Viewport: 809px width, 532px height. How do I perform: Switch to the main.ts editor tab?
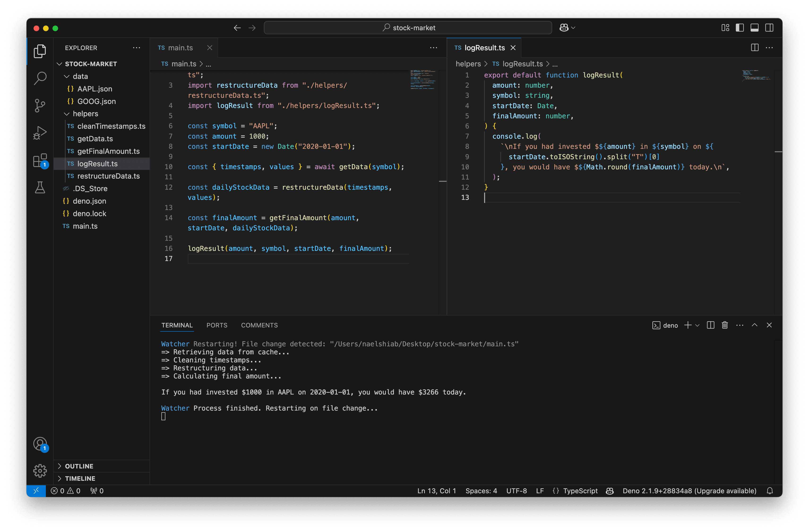point(180,47)
